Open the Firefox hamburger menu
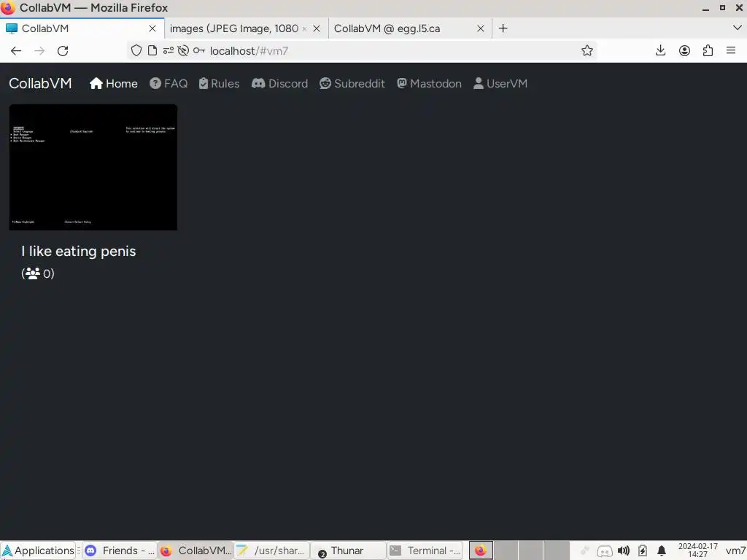The height and width of the screenshot is (560, 747). 731,50
